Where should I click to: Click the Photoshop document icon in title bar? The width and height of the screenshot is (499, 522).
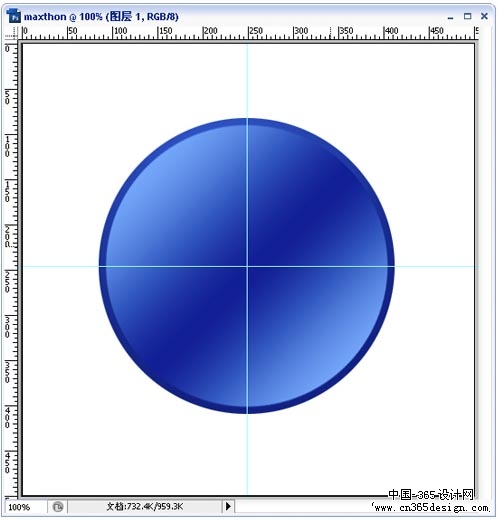point(14,16)
